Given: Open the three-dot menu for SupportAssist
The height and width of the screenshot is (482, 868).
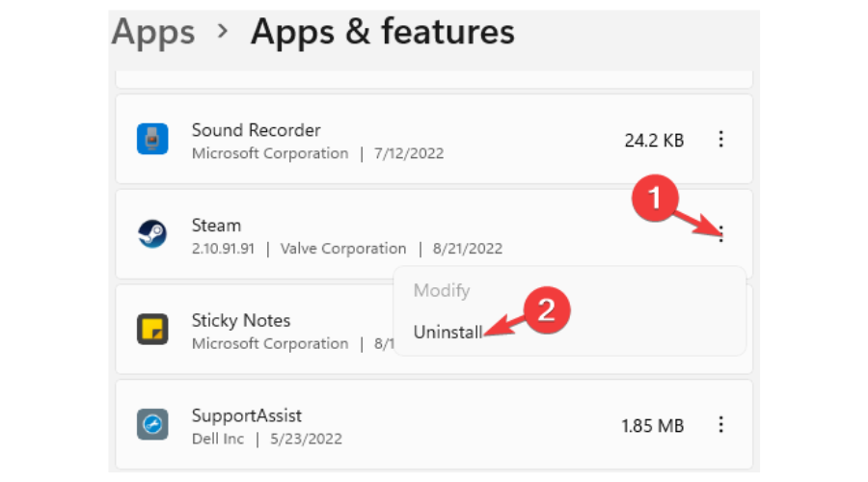Looking at the screenshot, I should (720, 424).
